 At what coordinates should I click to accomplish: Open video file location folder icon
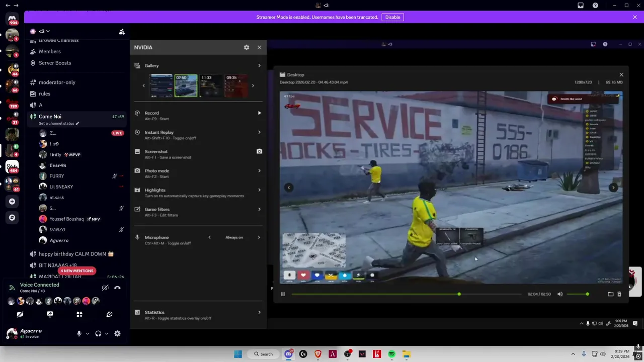tap(611, 294)
